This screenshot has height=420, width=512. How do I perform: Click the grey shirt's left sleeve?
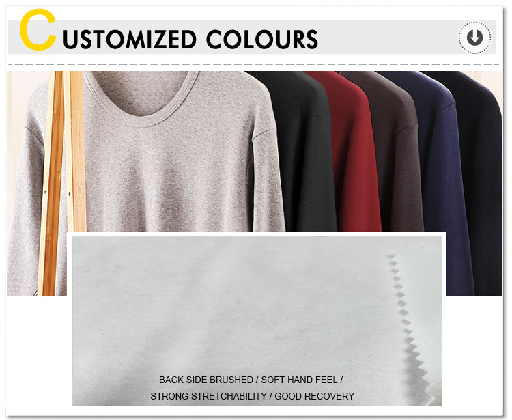pyautogui.click(x=25, y=196)
